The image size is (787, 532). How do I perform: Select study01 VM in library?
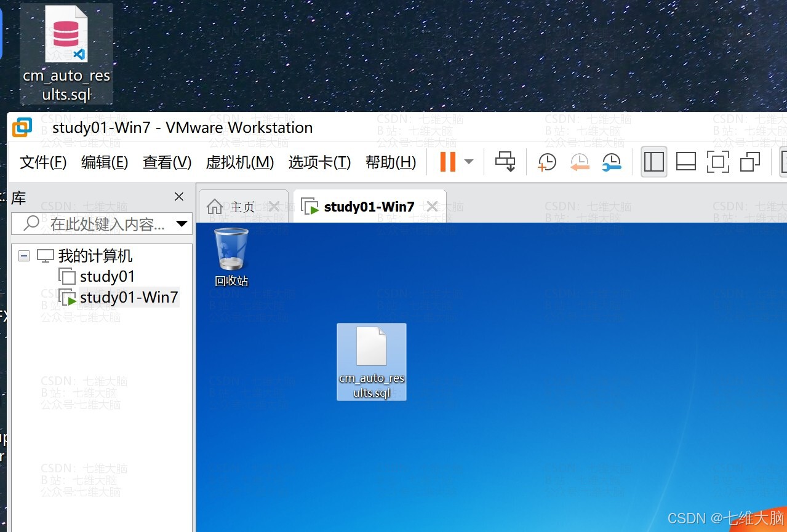(107, 277)
